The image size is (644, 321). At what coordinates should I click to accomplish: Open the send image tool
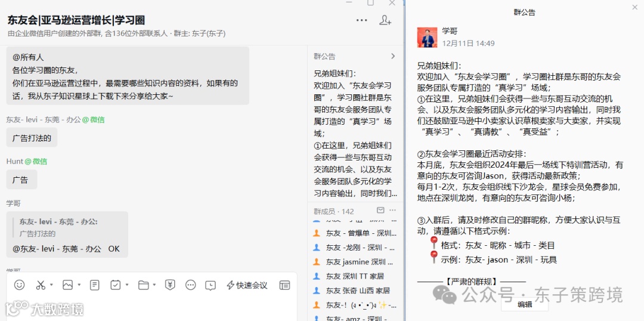pos(67,285)
